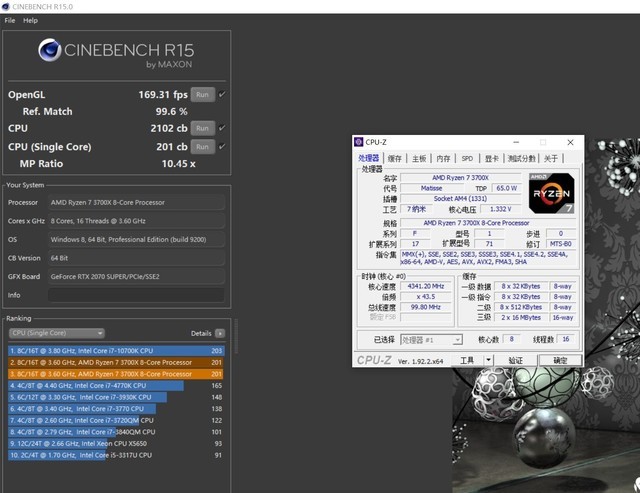Switch to CPU-Z 内存 tab

(x=443, y=159)
